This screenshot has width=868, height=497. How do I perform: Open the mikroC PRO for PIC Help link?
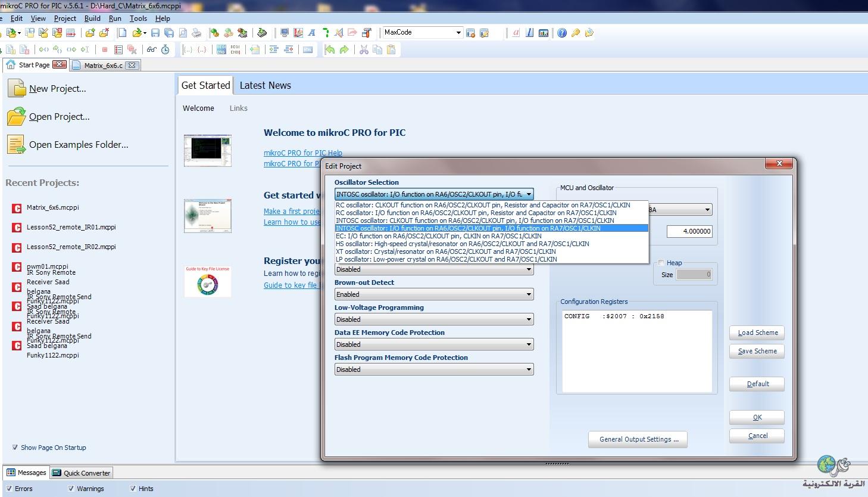302,153
